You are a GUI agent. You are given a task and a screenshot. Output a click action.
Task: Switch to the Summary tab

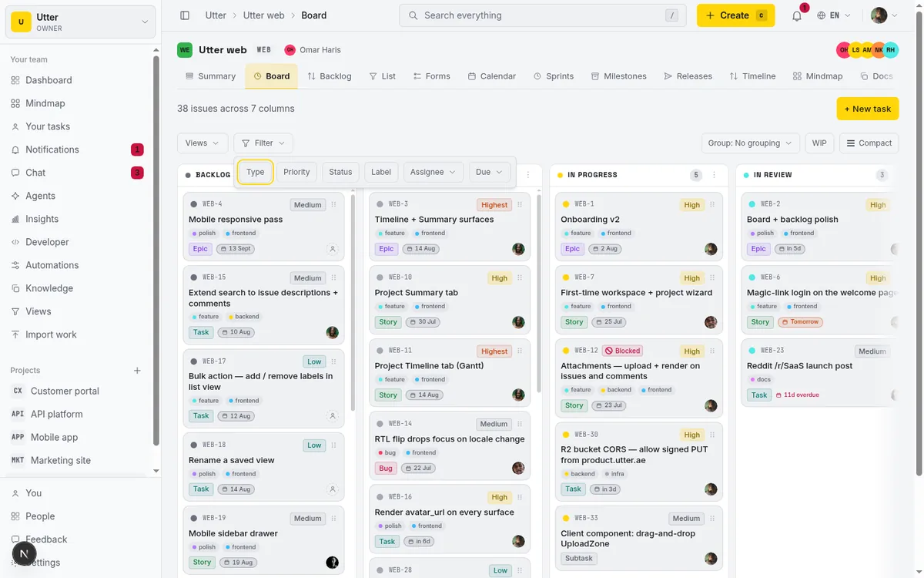coord(210,76)
